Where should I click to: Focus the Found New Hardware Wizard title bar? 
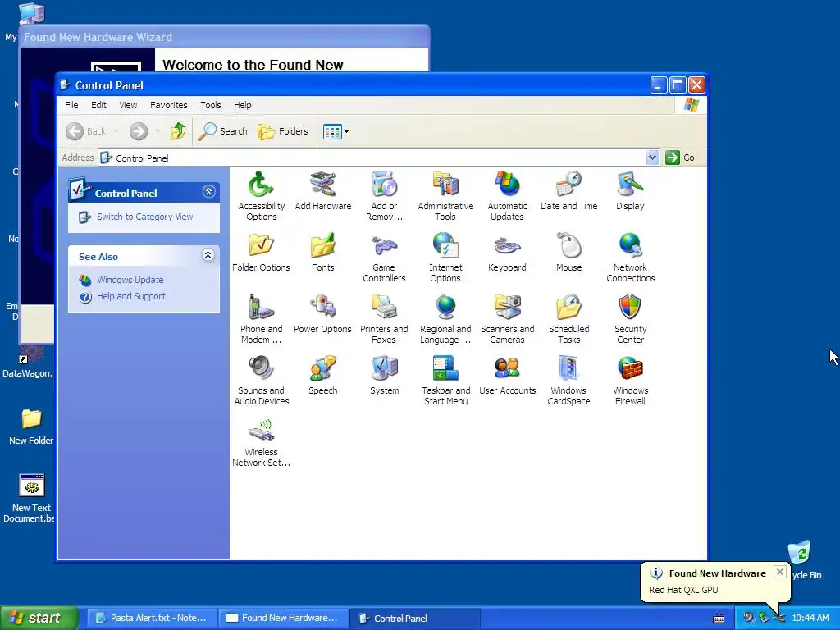pos(224,37)
